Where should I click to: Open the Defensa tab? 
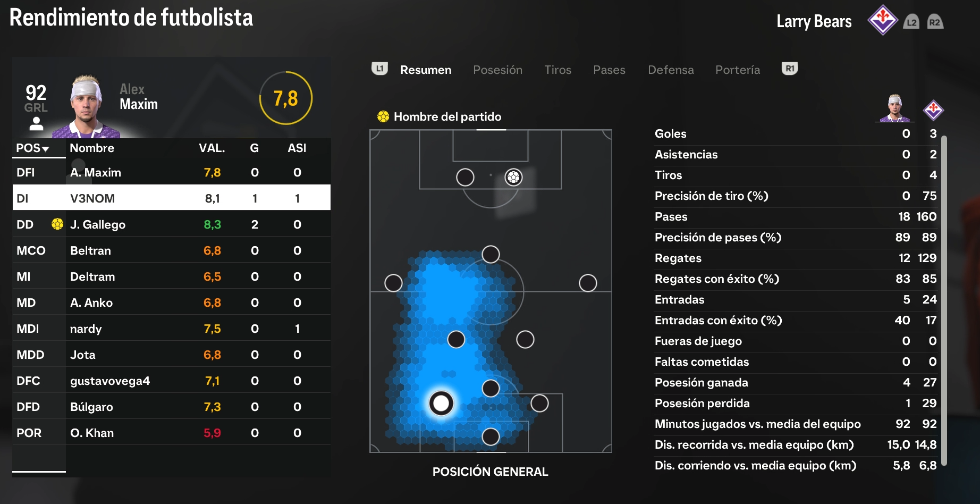671,70
